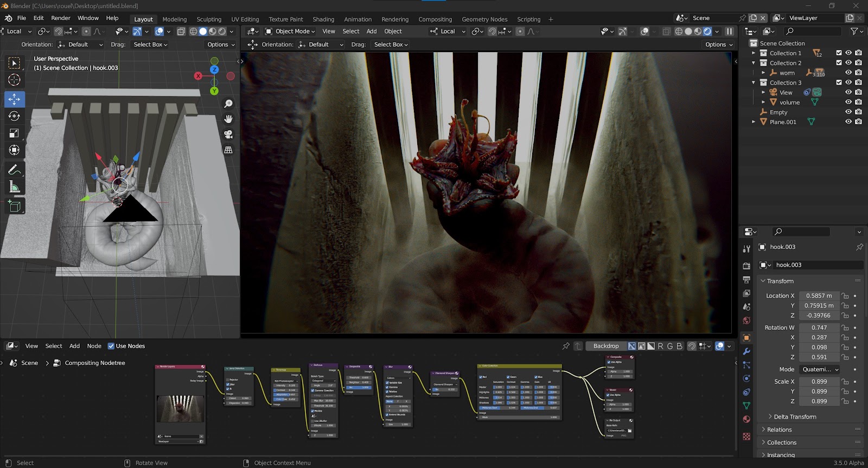Open the Render properties tab
The width and height of the screenshot is (868, 468).
[746, 266]
